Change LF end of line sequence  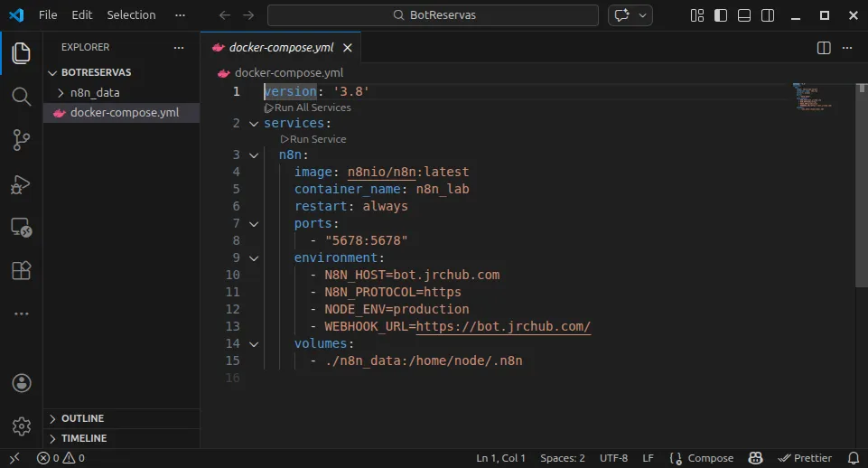click(x=648, y=458)
